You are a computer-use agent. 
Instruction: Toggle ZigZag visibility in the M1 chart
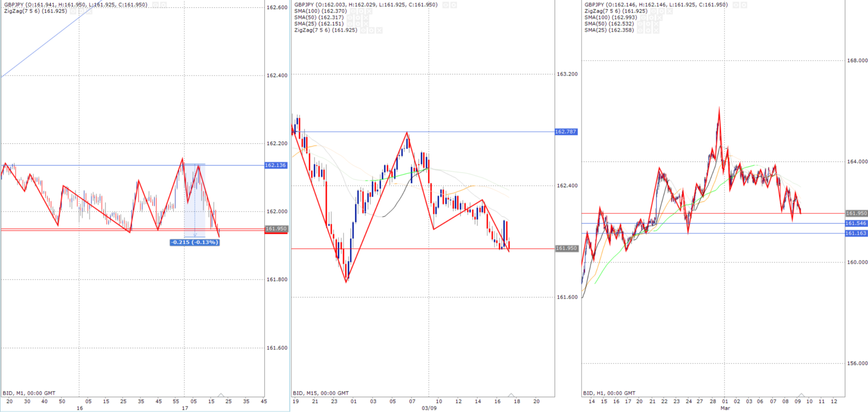[73, 11]
